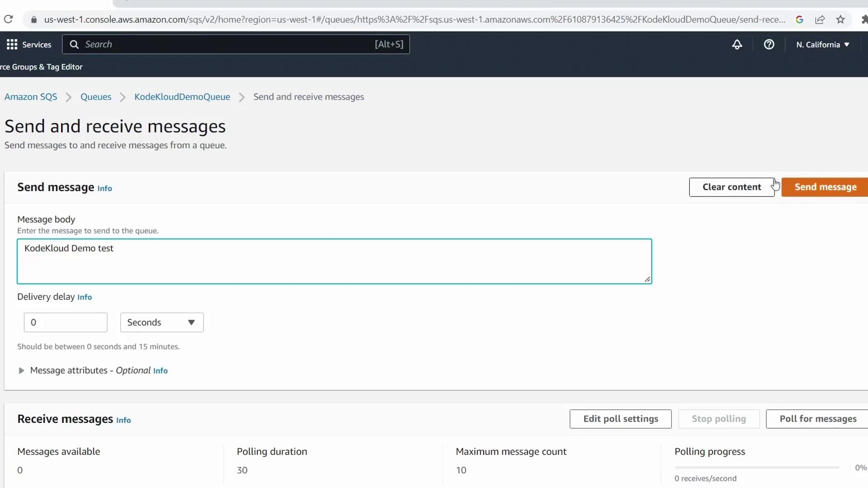Image resolution: width=868 pixels, height=488 pixels.
Task: Reload the page with browser refresh icon
Action: point(8,19)
